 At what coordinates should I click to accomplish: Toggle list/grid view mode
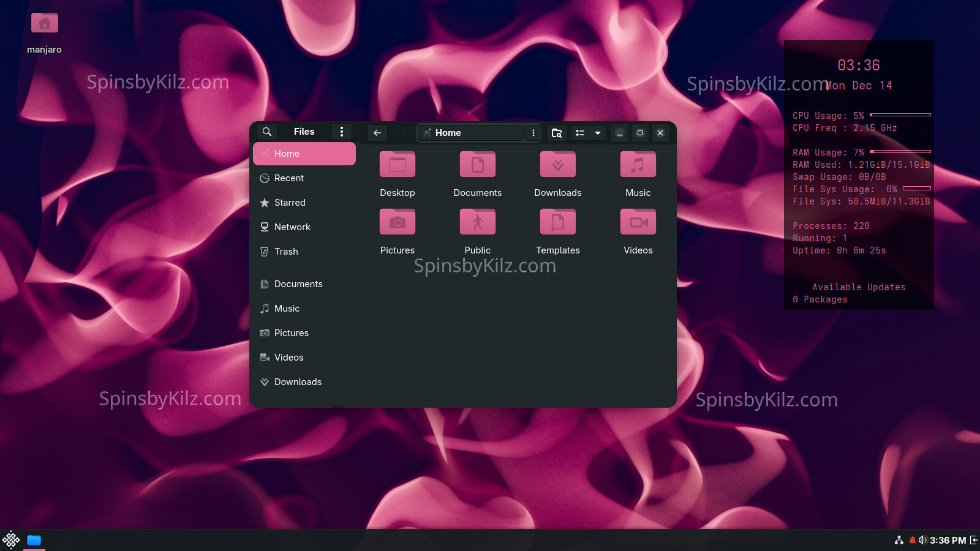click(x=580, y=133)
